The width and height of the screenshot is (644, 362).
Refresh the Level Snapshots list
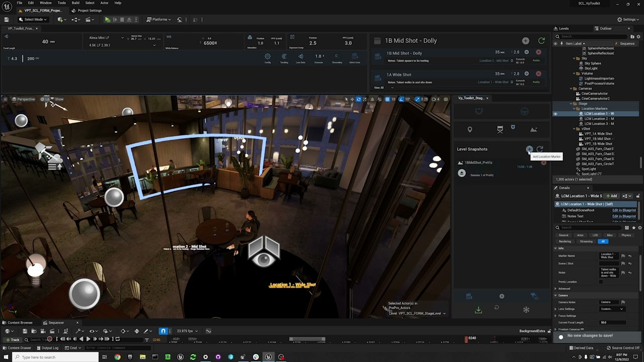coord(540,149)
